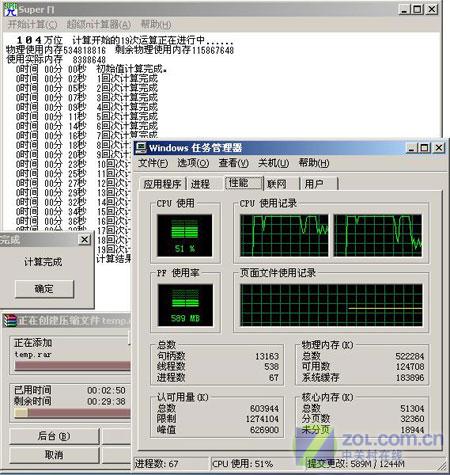
Task: Click 剩余时间 value 00:29:38
Action: point(106,402)
